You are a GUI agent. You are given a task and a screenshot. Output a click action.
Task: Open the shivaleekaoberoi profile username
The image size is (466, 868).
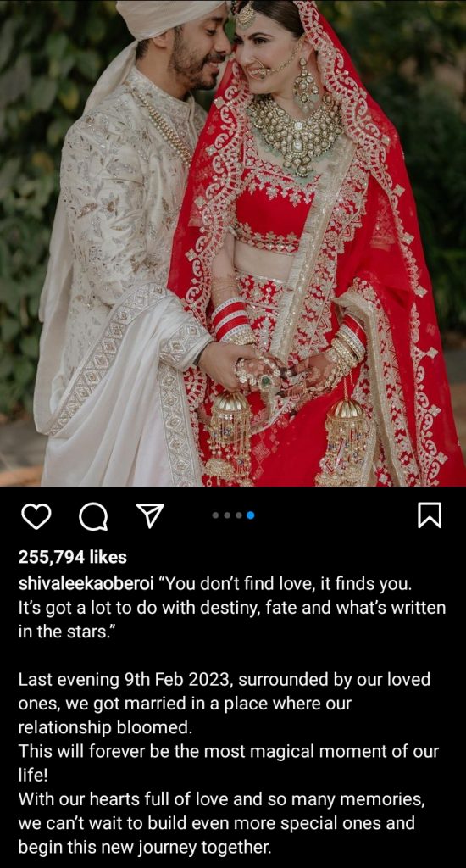click(86, 583)
